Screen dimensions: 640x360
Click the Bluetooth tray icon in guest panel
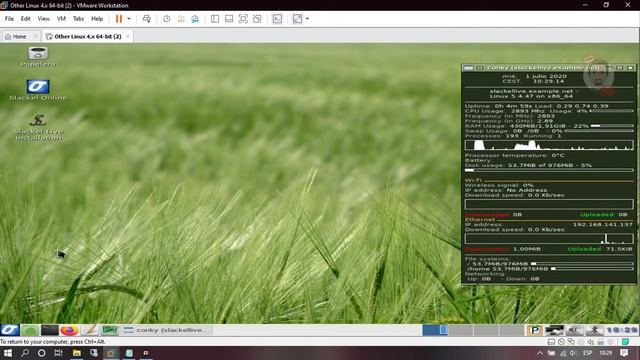(594, 330)
